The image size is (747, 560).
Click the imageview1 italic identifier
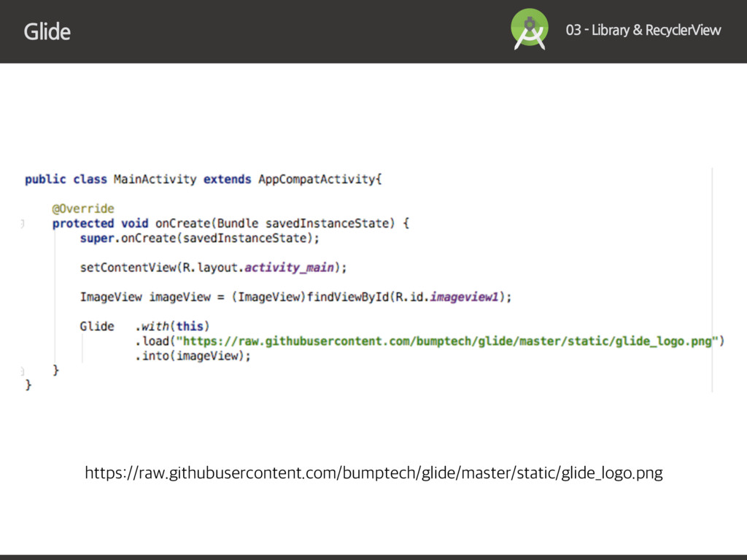click(465, 297)
